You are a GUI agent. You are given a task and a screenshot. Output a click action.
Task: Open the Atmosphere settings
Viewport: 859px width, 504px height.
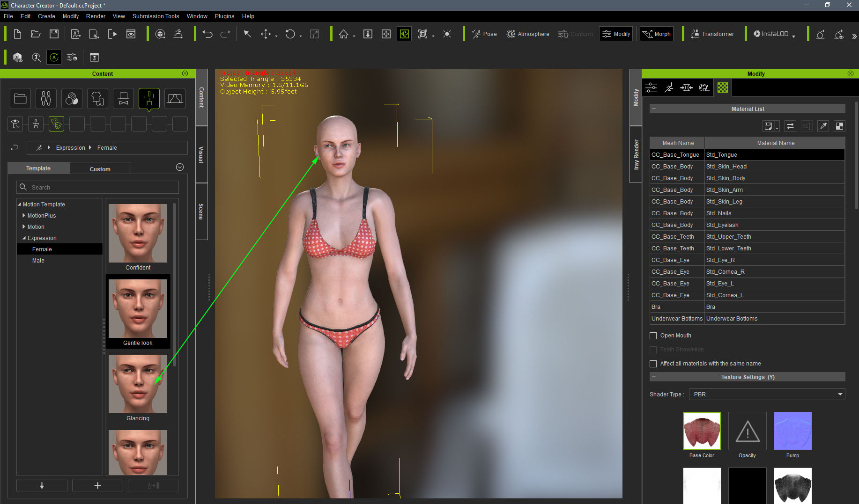(528, 34)
